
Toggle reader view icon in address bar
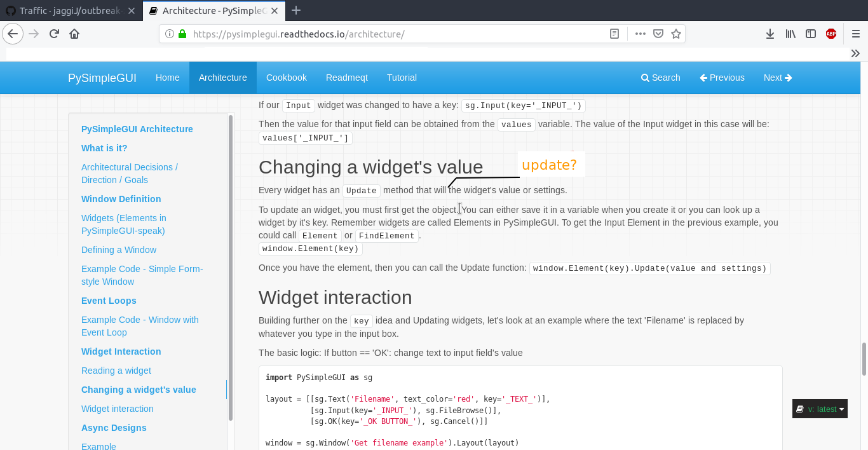coord(614,34)
